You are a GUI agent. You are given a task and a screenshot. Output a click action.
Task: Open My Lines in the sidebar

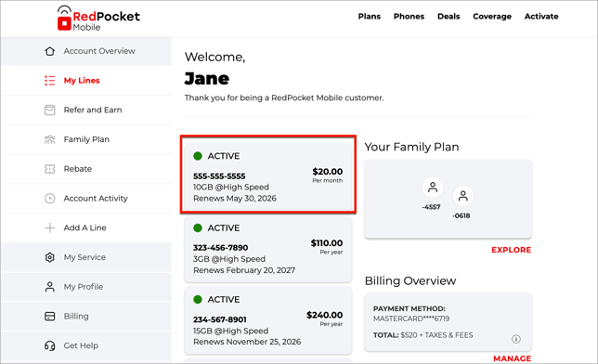coord(86,81)
